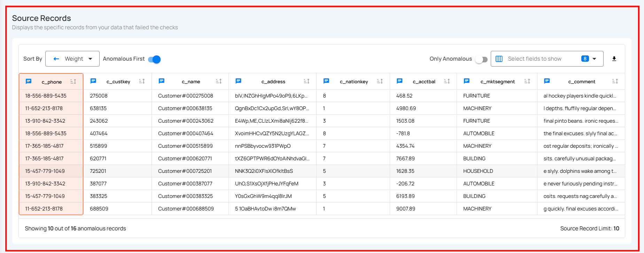This screenshot has height=253, width=644.
Task: Click the comment icon in c_mktsegment header
Action: pos(466,81)
